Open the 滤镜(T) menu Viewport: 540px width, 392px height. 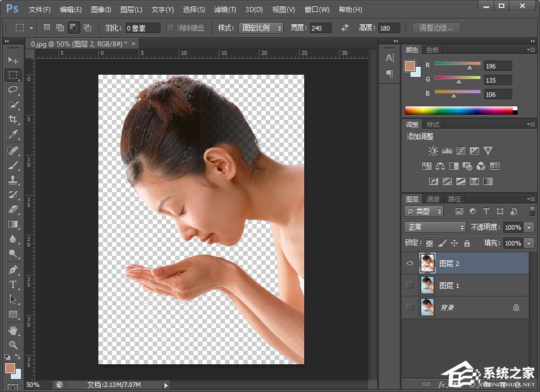click(x=225, y=10)
